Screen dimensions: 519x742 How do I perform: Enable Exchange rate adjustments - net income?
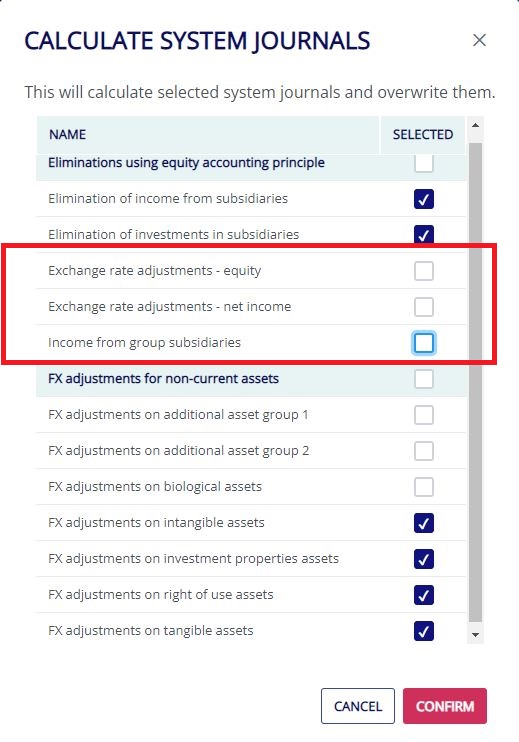point(423,307)
